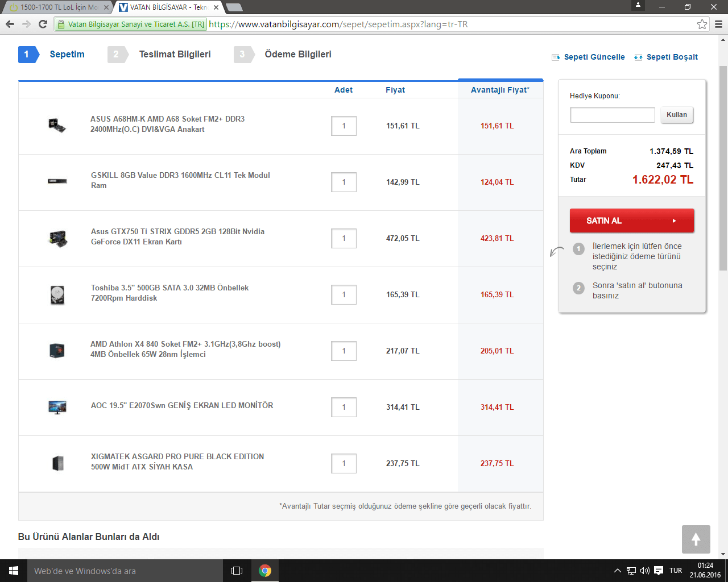The width and height of the screenshot is (728, 582).
Task: Click the Chrome taskbar icon
Action: [x=265, y=571]
